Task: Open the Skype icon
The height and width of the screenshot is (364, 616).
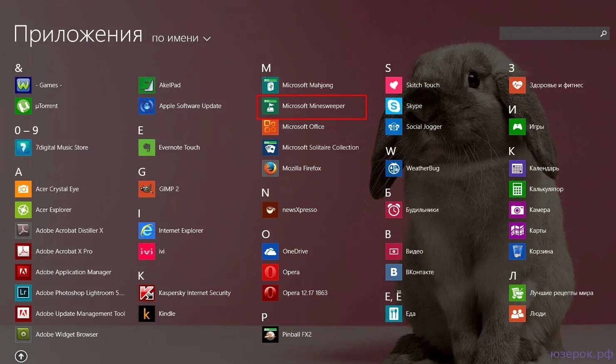Action: click(394, 106)
